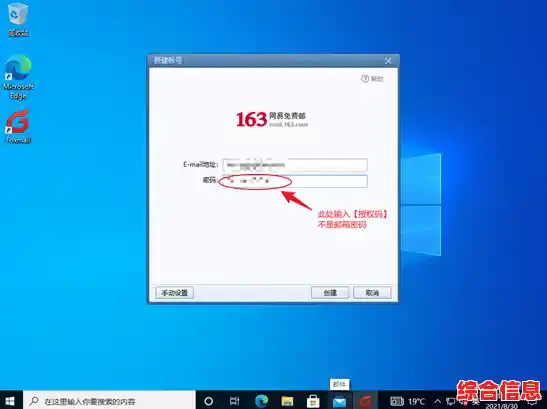This screenshot has width=547, height=409.
Task: Switch to Foxmail on the taskbar
Action: pyautogui.click(x=365, y=401)
